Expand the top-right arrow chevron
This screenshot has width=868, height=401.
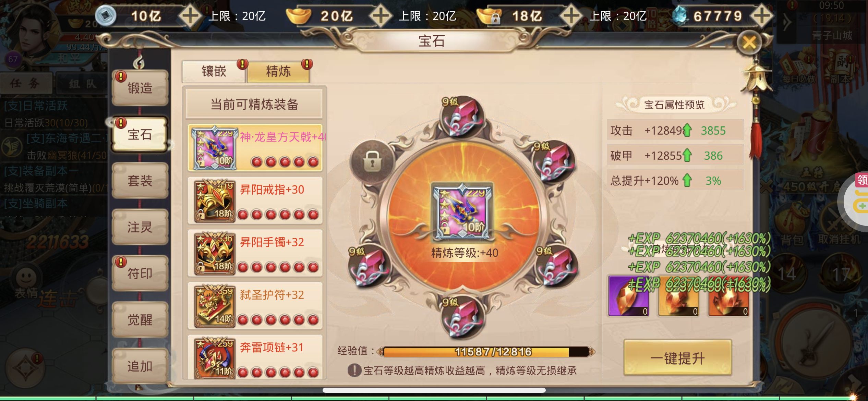pyautogui.click(x=787, y=23)
